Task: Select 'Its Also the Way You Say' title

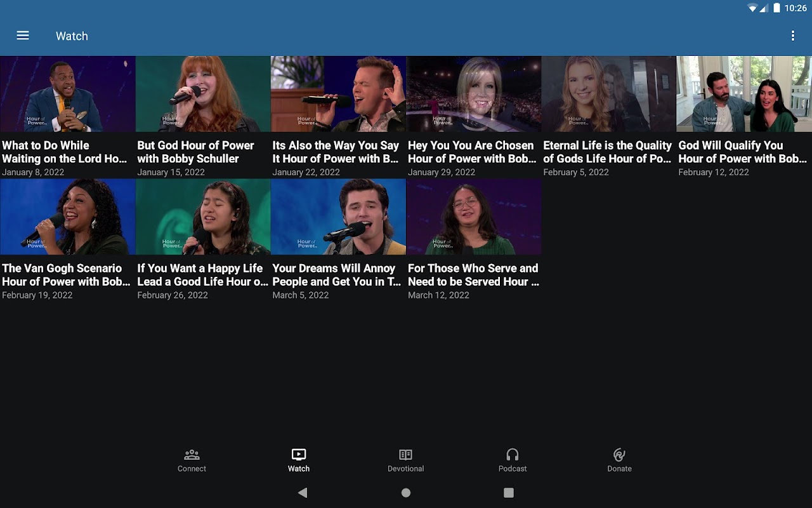Action: click(336, 152)
